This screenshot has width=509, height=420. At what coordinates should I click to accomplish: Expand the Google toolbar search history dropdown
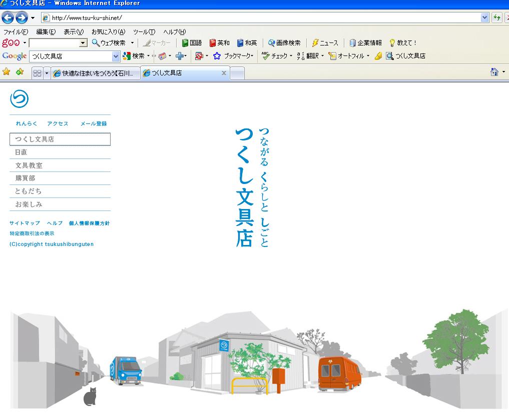tap(116, 56)
